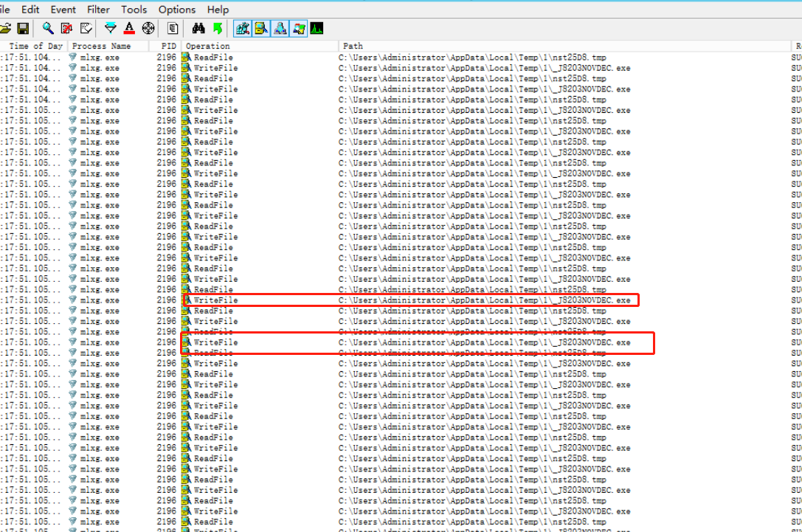
Task: Select the Include Process From Window target icon
Action: tap(148, 29)
